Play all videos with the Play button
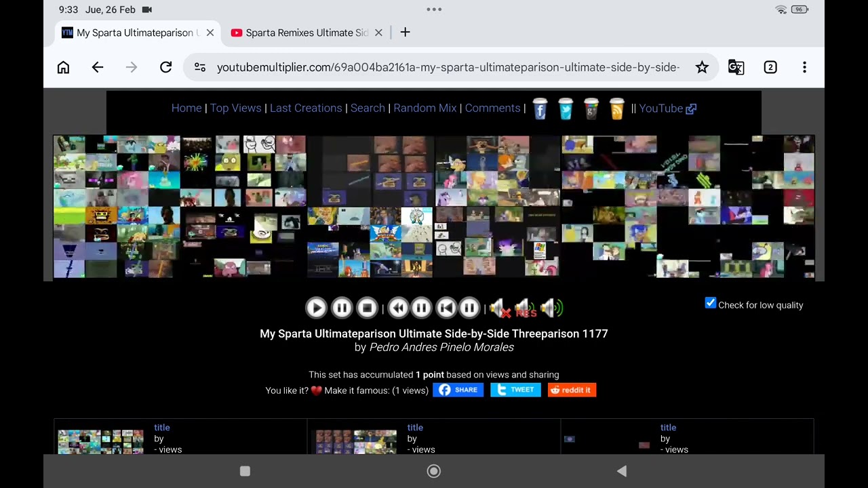Image resolution: width=868 pixels, height=488 pixels. pos(316,308)
